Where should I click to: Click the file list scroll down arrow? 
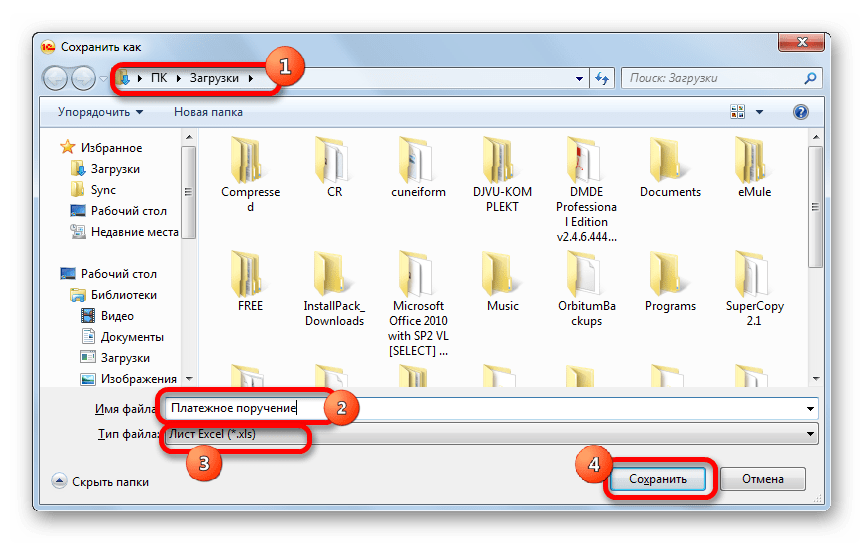pos(816,379)
